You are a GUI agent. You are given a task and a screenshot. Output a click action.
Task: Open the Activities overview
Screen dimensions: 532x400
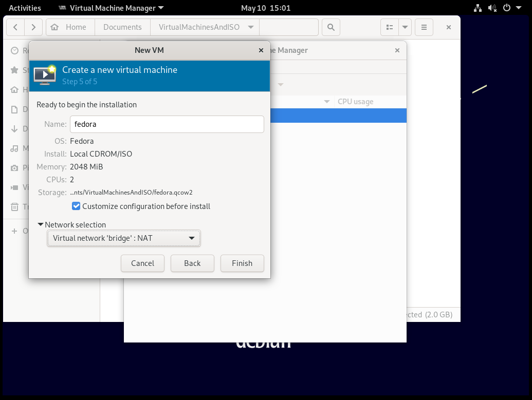[25, 8]
